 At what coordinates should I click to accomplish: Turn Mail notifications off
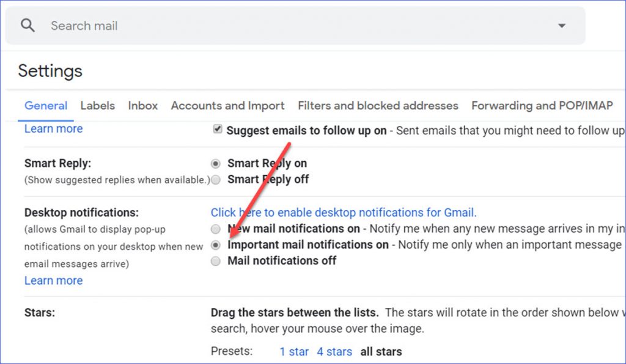tap(215, 261)
